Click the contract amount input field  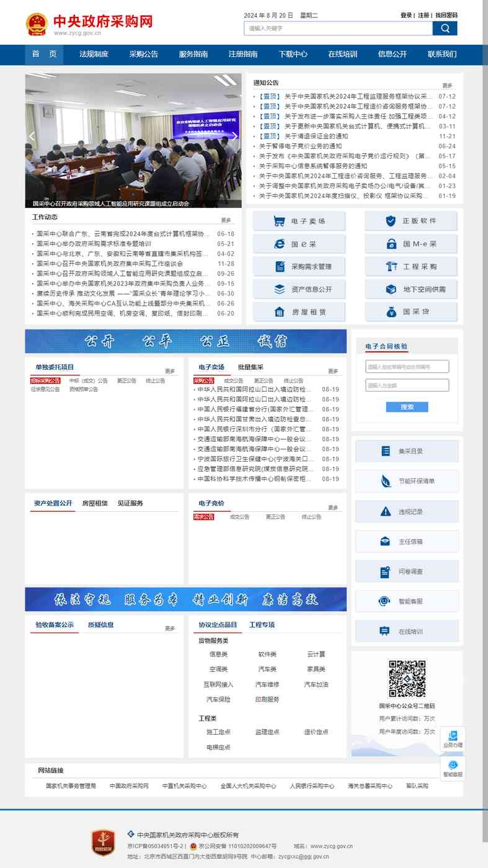coord(407,385)
